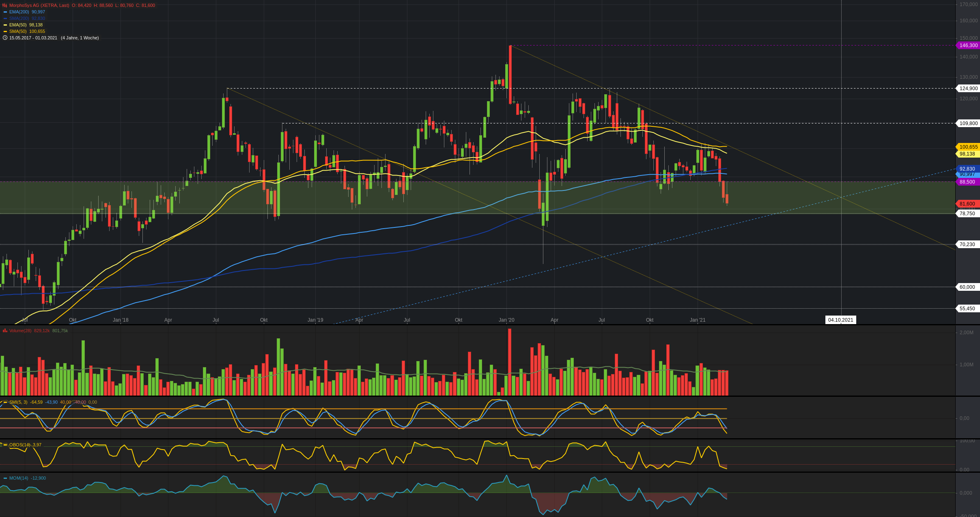980x517 pixels.
Task: Click the 124,900 horizontal line price label
Action: coord(968,89)
